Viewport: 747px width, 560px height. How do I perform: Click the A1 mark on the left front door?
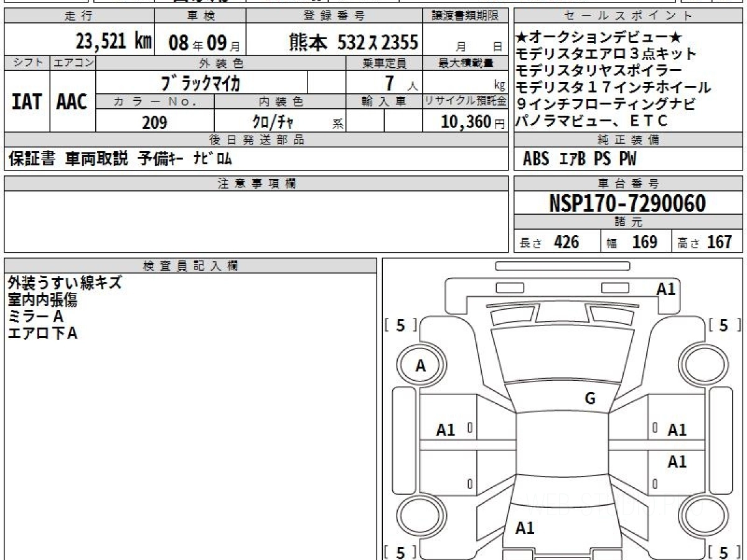click(446, 429)
